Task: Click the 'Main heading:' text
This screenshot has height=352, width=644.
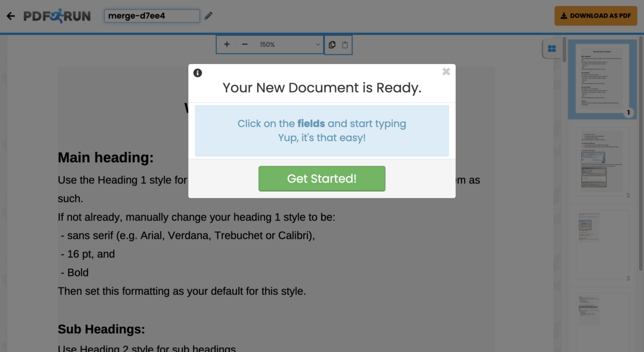Action: (x=106, y=158)
